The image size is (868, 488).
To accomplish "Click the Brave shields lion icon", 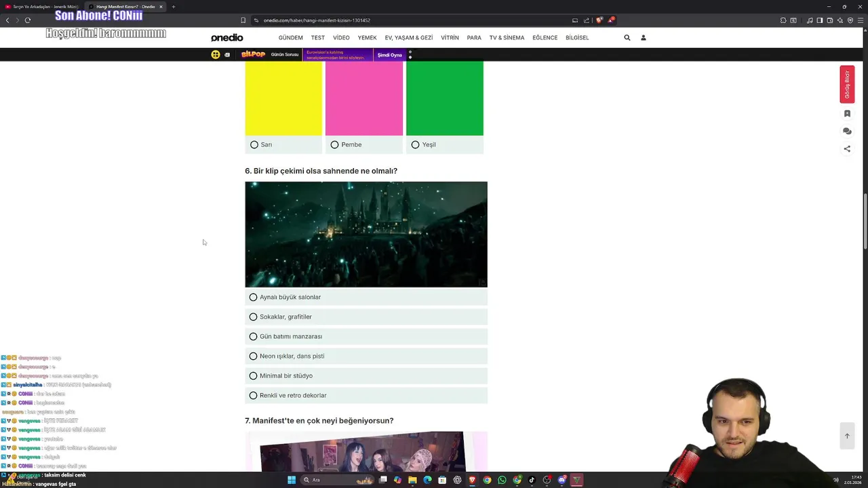I will [599, 20].
